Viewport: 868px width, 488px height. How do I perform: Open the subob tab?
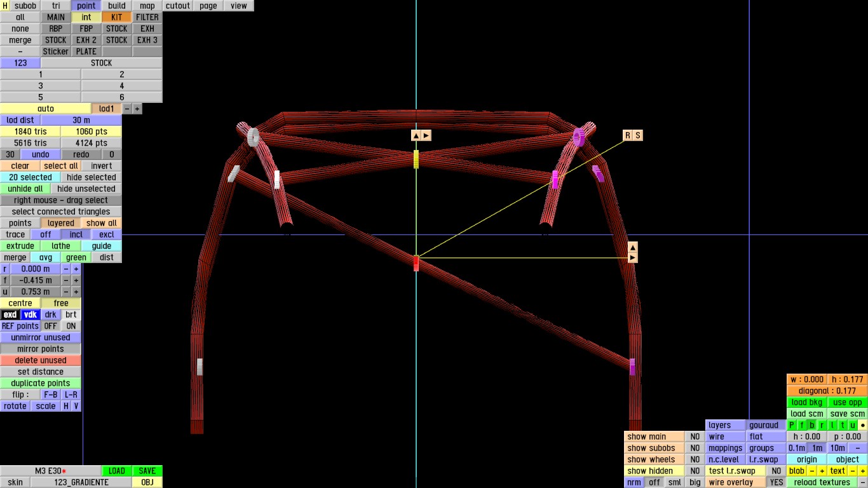tap(25, 6)
